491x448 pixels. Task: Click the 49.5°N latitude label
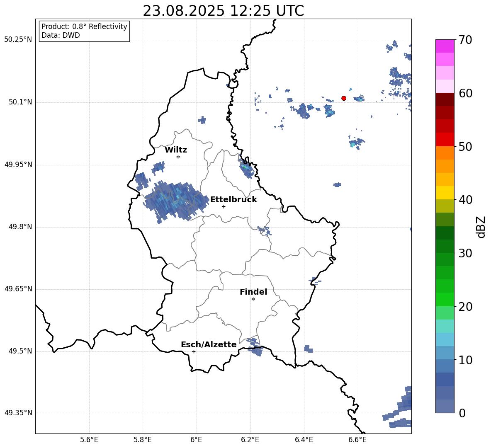[20, 351]
